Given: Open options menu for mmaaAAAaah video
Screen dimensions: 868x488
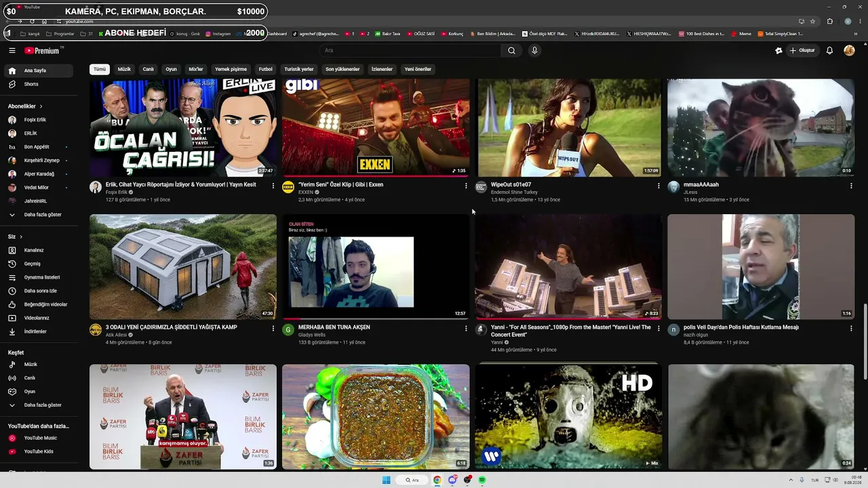Looking at the screenshot, I should [x=851, y=186].
